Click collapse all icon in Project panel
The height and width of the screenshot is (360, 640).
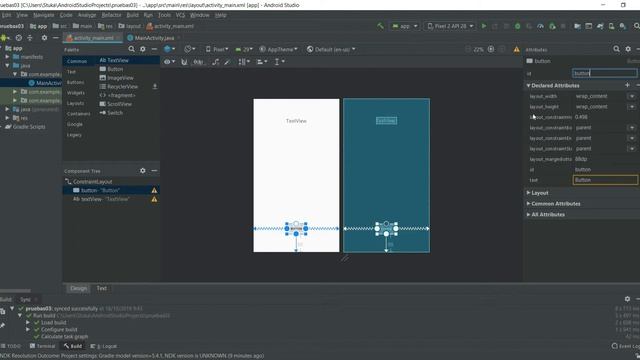30,38
